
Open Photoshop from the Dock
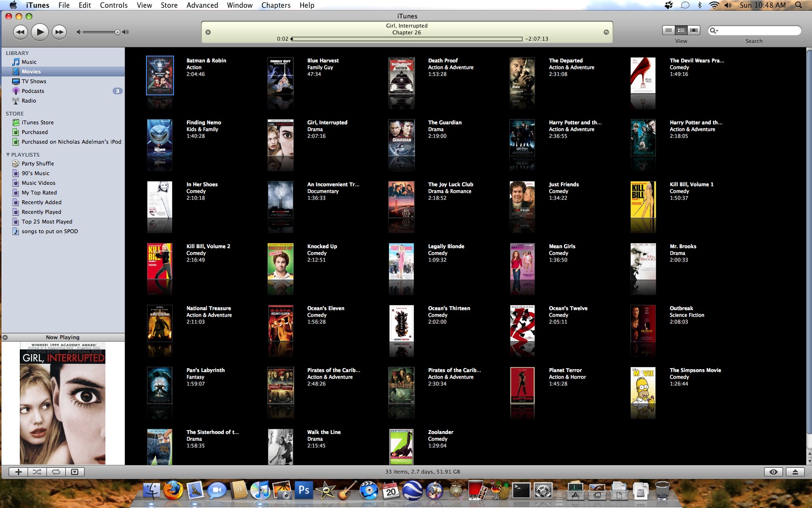pyautogui.click(x=304, y=491)
